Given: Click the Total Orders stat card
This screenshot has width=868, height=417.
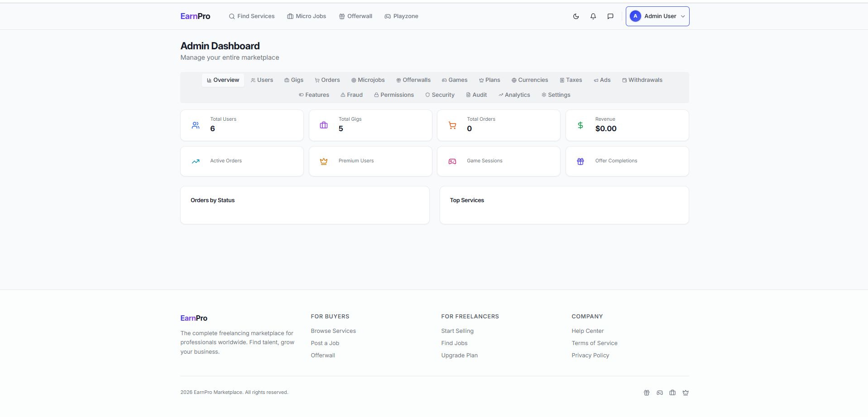Looking at the screenshot, I should pyautogui.click(x=498, y=125).
